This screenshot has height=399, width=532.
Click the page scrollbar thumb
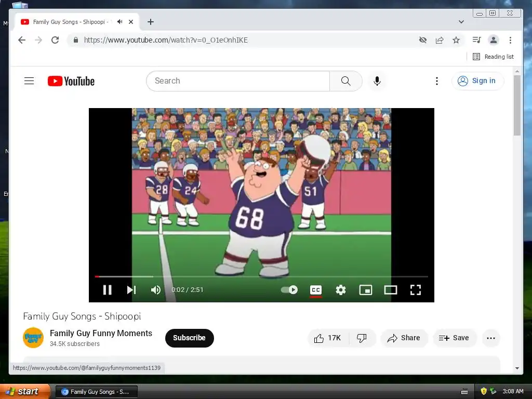[517, 105]
